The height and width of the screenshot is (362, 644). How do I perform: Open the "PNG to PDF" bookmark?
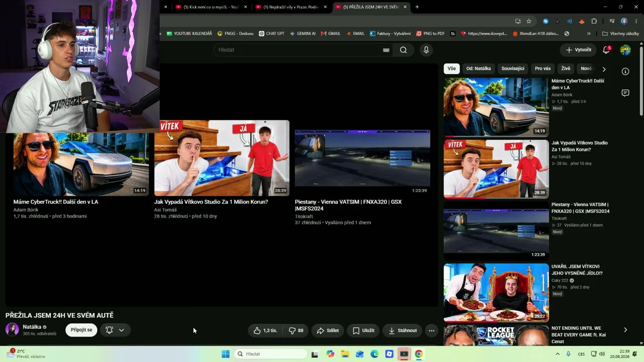click(x=430, y=34)
